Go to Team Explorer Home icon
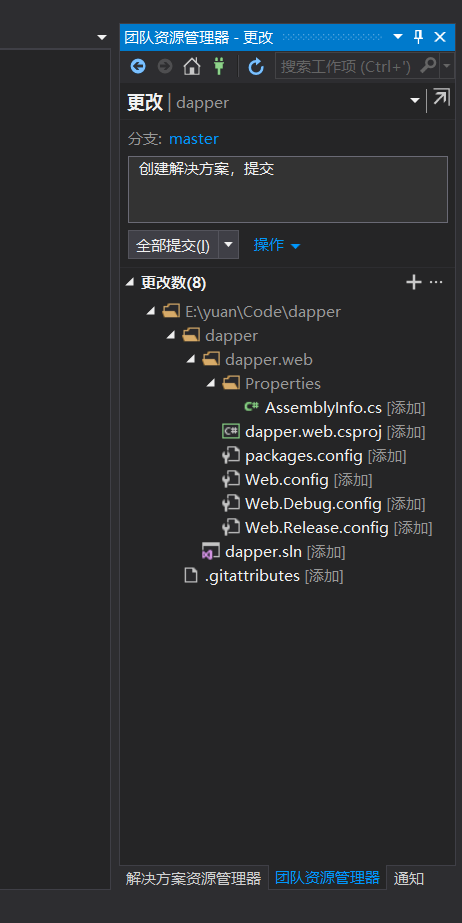Screen dimensions: 462x923 pyautogui.click(x=192, y=67)
